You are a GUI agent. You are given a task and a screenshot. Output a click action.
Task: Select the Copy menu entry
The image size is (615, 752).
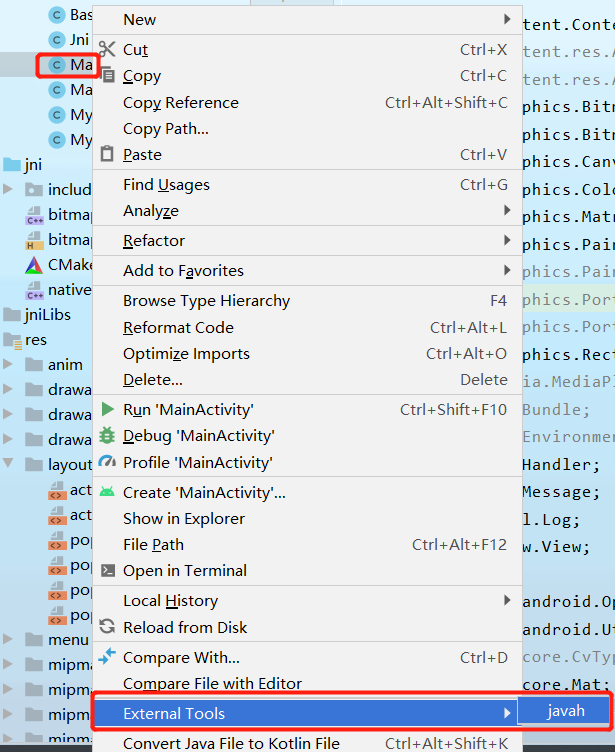(307, 76)
